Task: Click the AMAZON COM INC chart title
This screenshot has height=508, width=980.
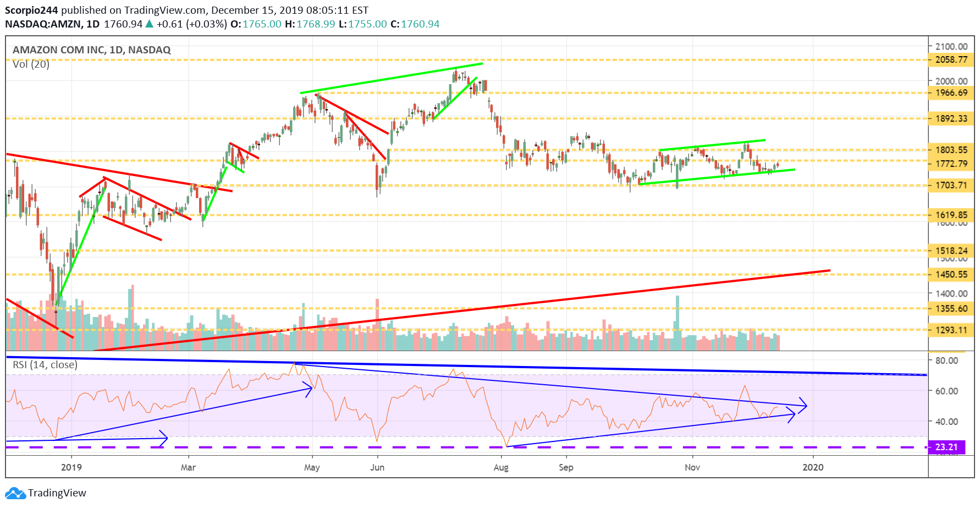Action: (92, 50)
